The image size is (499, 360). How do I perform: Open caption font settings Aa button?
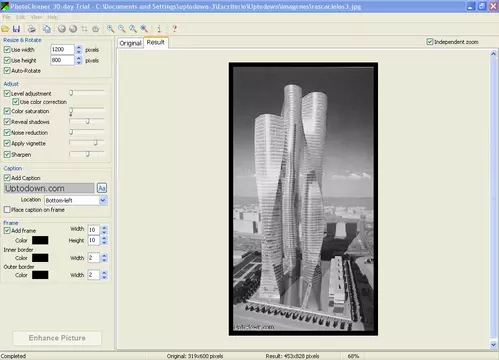[102, 188]
